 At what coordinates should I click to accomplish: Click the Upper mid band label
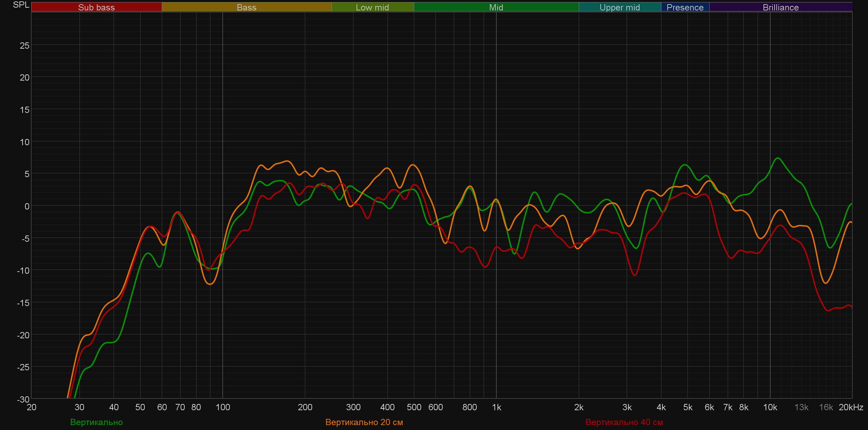tap(619, 7)
